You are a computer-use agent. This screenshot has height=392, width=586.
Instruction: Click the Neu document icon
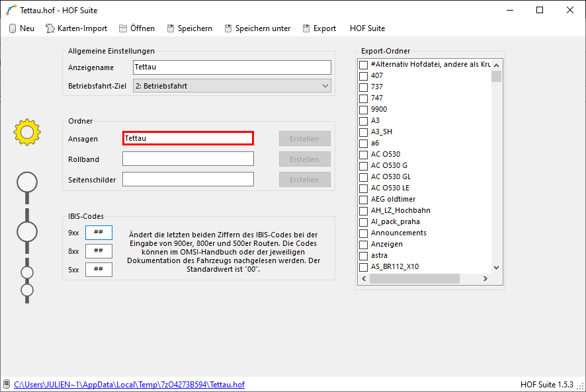tap(13, 28)
